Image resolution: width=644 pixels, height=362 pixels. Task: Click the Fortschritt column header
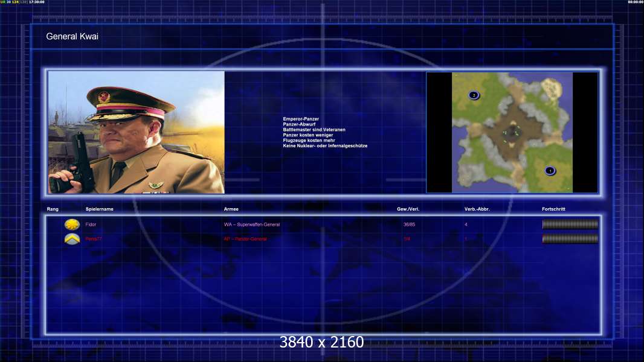pos(553,209)
